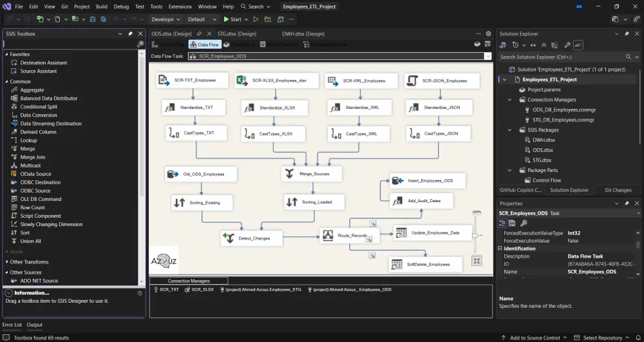Screen dimensions: 644x342
Task: Toggle Alphabetical sort in Properties panel
Action: point(512,223)
